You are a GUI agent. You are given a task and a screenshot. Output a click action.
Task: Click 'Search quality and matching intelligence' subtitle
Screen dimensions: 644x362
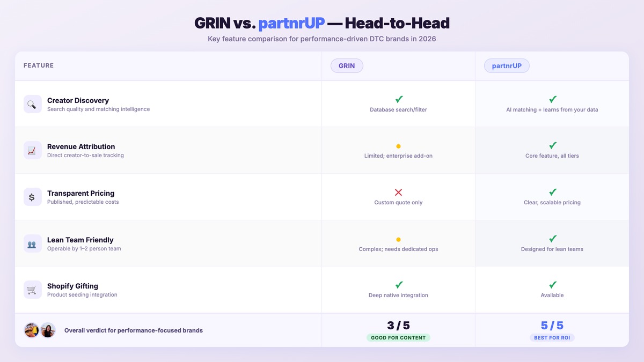pyautogui.click(x=99, y=109)
